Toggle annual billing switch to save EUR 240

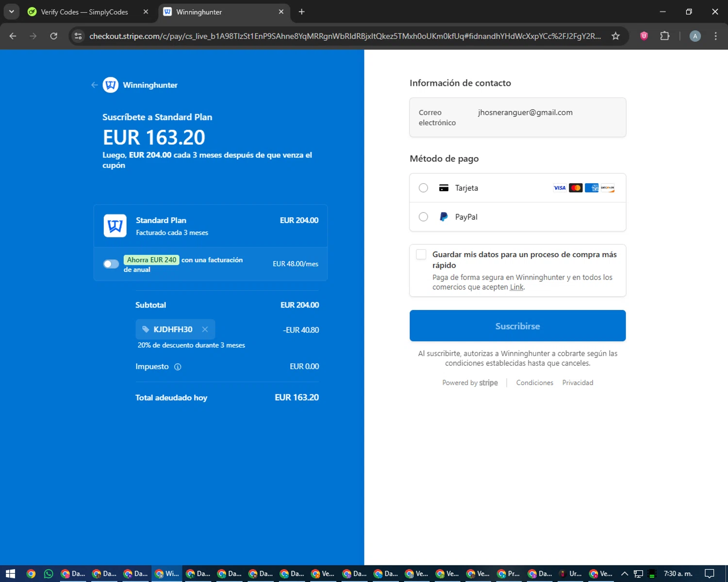111,264
